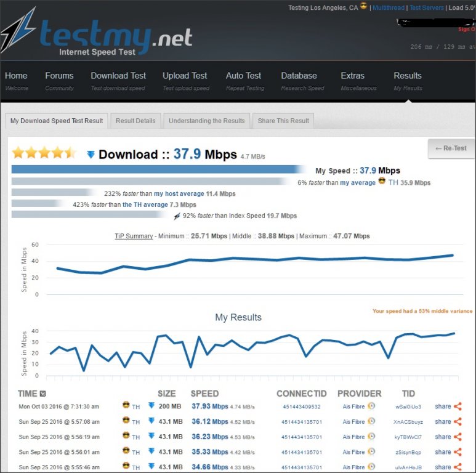Select the Share This Result tab
Image resolution: width=476 pixels, height=473 pixels.
pyautogui.click(x=283, y=121)
